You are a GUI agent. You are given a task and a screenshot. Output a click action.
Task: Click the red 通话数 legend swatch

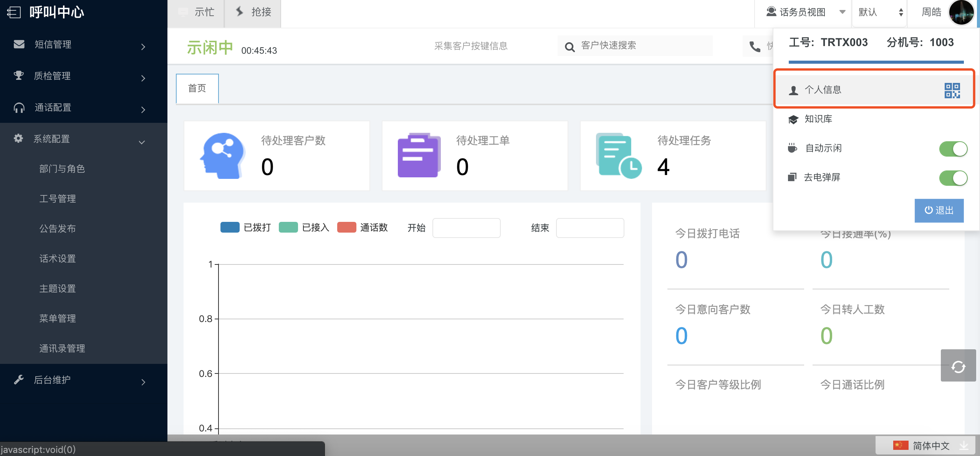pos(346,228)
